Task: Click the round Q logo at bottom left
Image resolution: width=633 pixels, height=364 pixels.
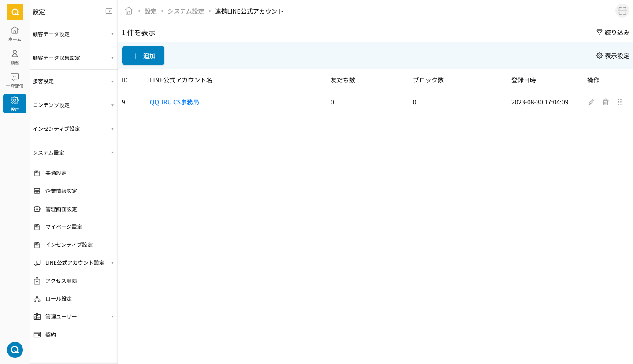Action: [15, 350]
